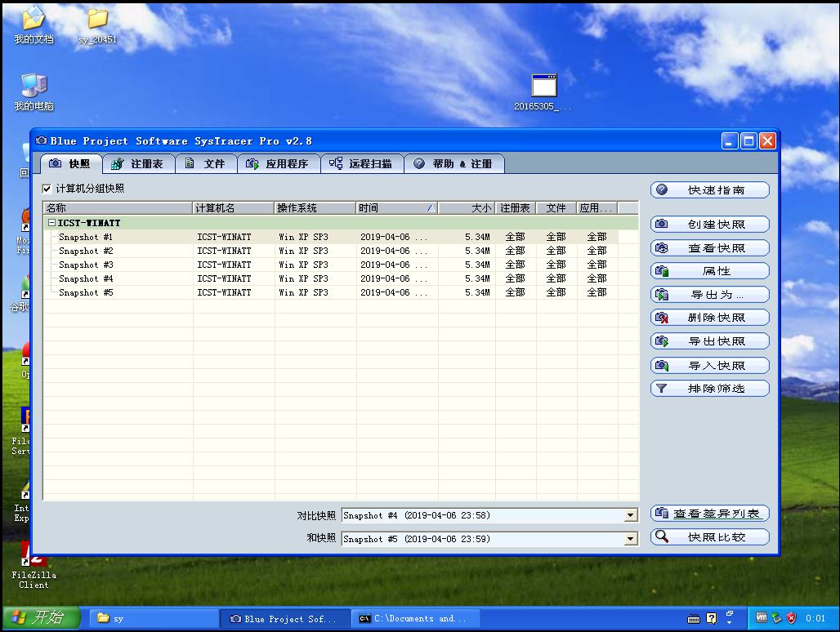Click the system clock 0:01
This screenshot has height=632, width=840.
(x=815, y=618)
